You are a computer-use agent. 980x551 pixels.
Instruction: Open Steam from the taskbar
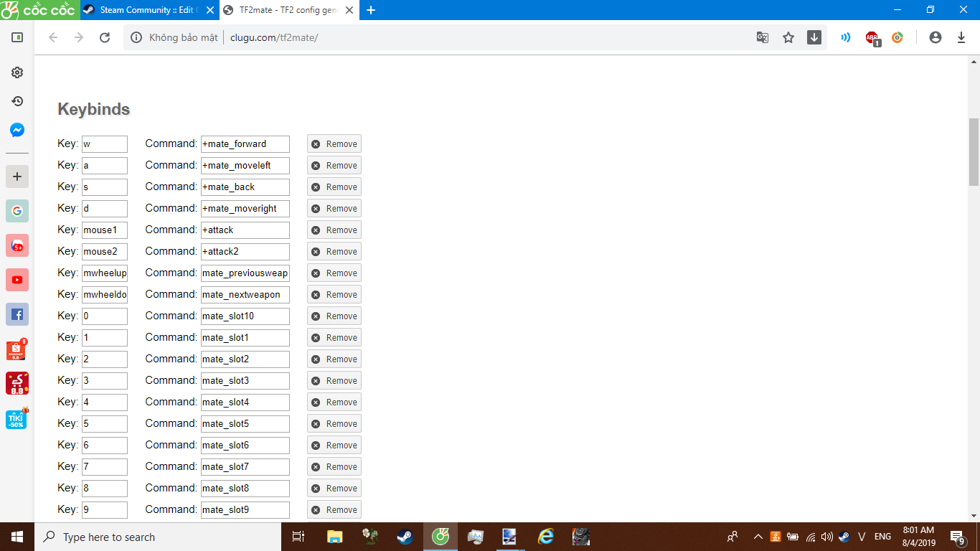pyautogui.click(x=405, y=537)
